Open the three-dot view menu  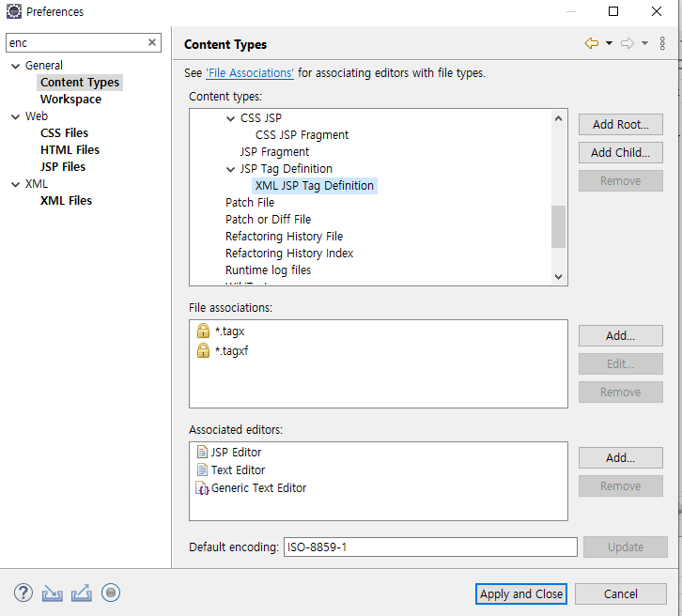(x=662, y=43)
